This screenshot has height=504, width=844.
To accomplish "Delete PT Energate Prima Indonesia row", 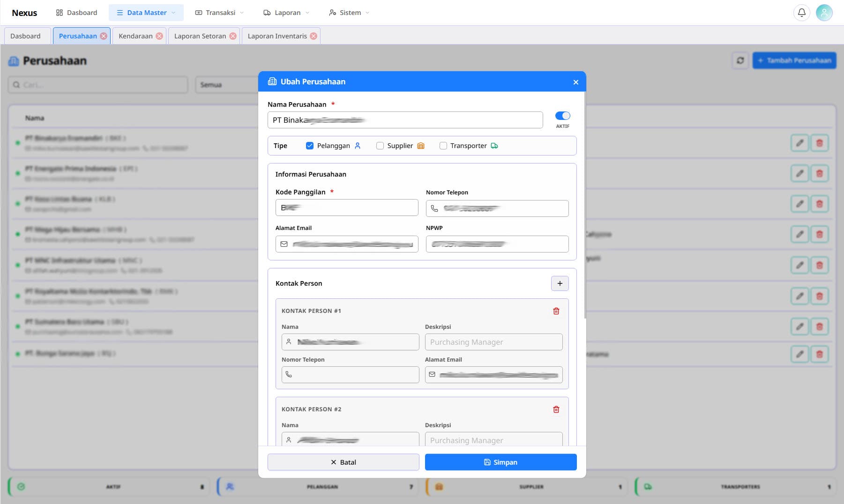I will [x=820, y=173].
